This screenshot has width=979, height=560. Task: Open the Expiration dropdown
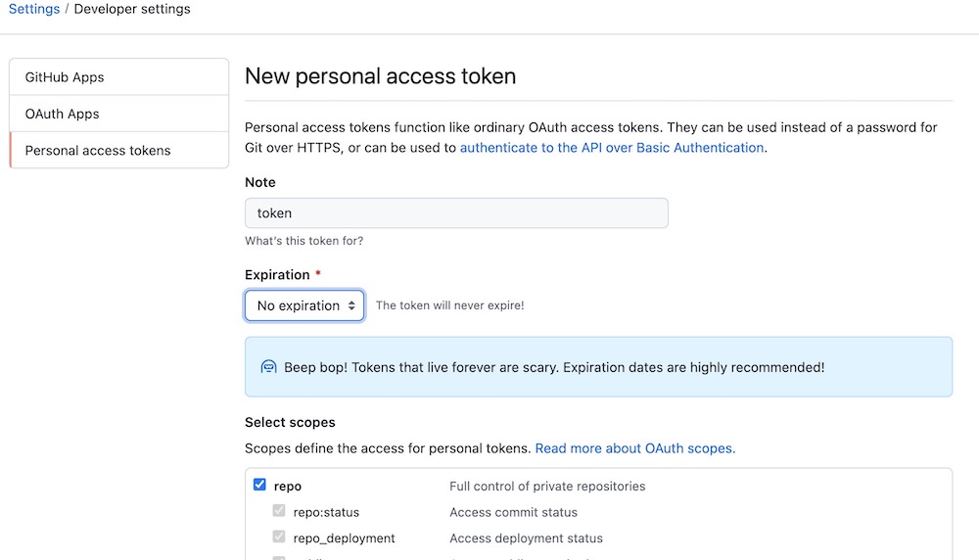click(x=304, y=305)
